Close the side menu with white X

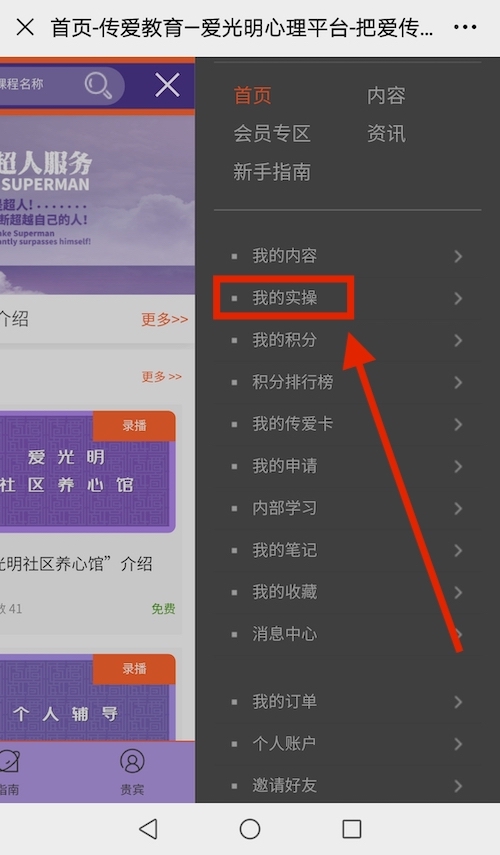[167, 86]
